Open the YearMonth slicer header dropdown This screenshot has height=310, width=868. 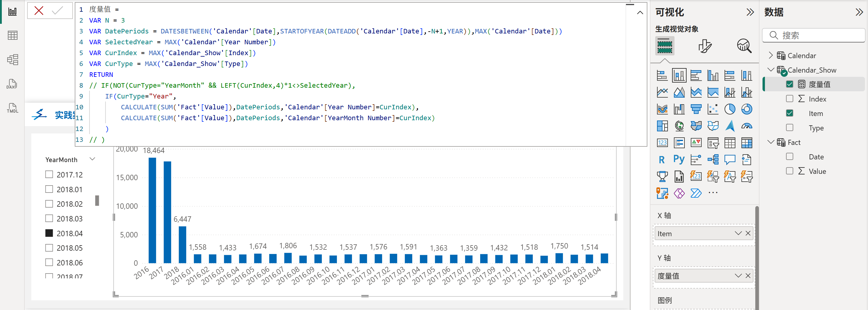(92, 159)
